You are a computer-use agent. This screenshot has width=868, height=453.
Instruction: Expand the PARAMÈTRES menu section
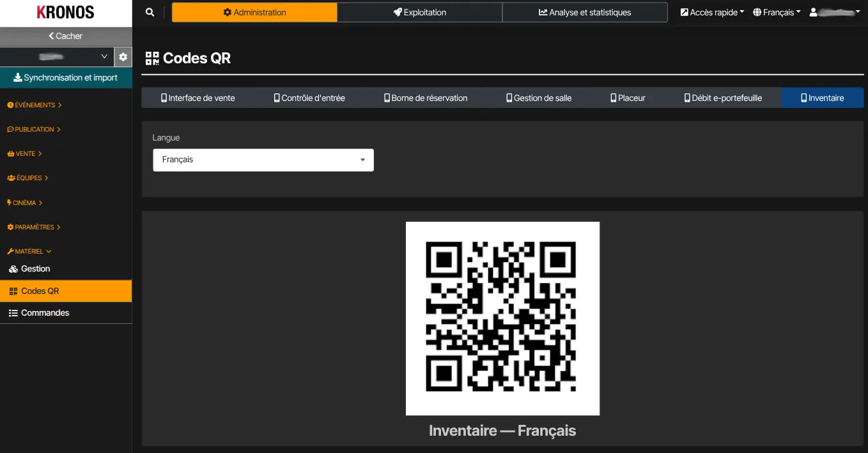pos(34,227)
